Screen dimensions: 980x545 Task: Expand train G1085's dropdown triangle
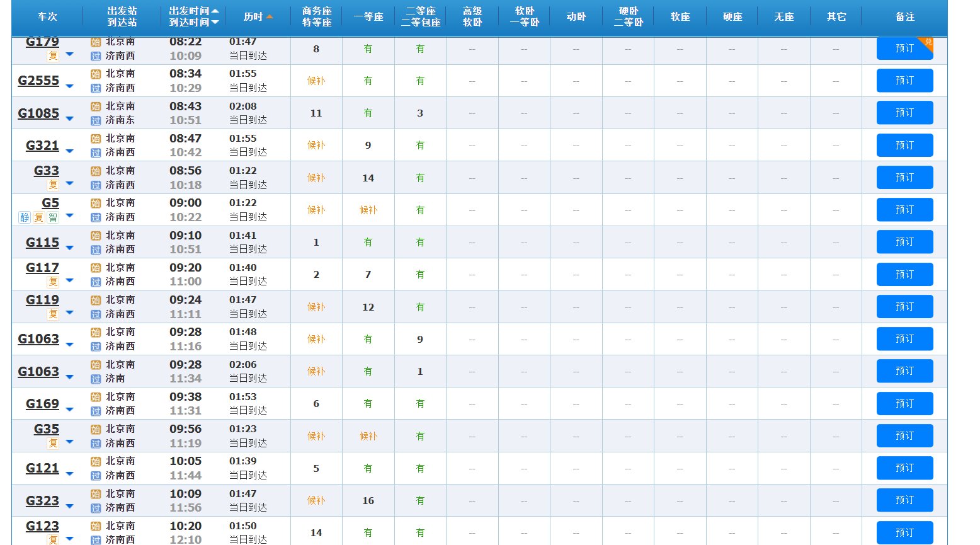tap(70, 118)
